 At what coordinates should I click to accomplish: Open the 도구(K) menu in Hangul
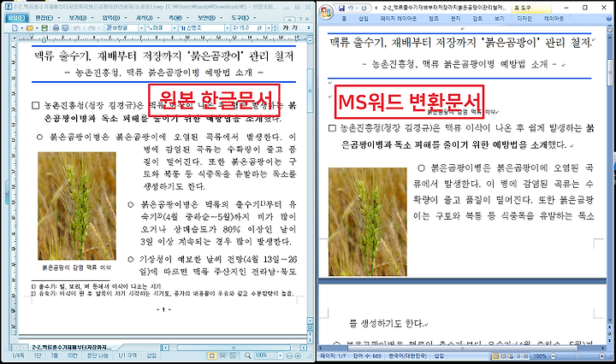(x=240, y=18)
